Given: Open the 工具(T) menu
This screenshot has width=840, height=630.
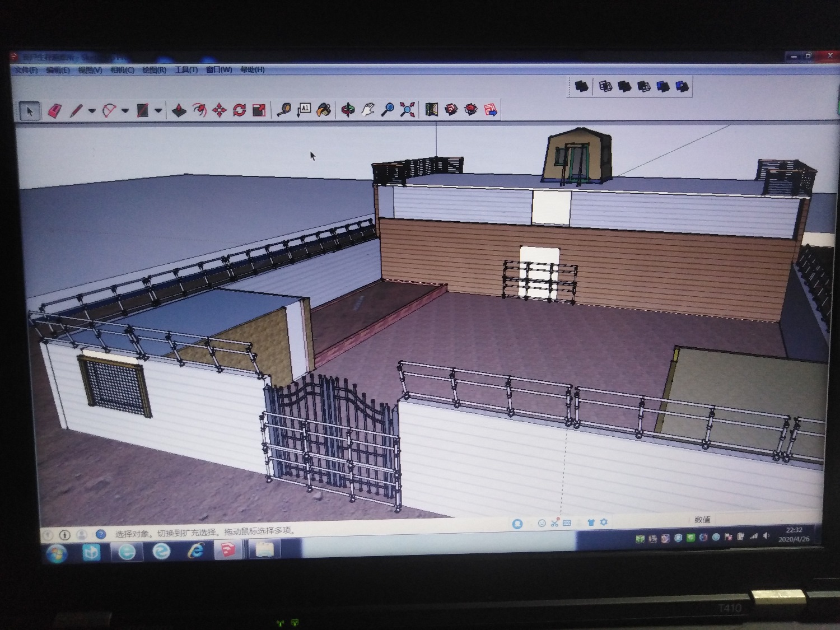Looking at the screenshot, I should (186, 69).
